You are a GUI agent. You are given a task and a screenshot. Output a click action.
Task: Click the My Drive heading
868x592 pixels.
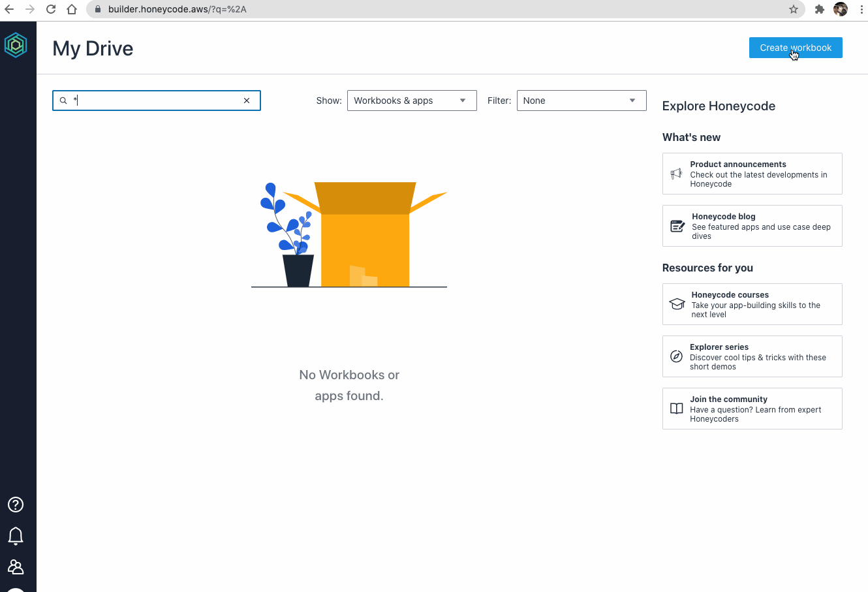tap(93, 48)
